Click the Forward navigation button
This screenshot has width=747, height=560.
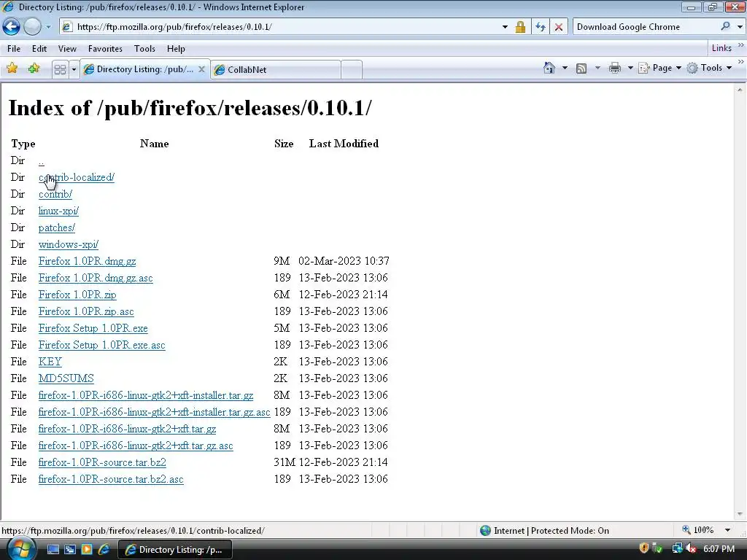[x=32, y=27]
